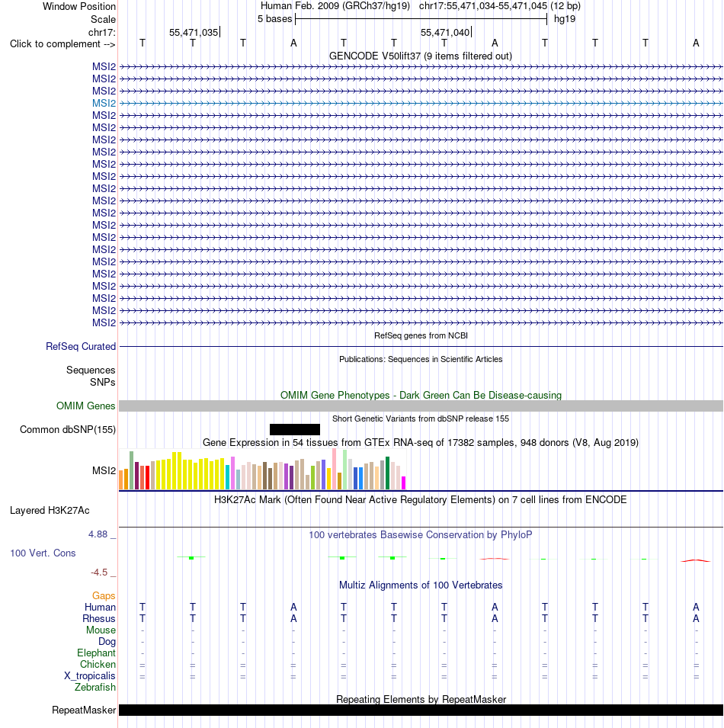
Task: Open 'Repeating Elements by RepeatMasker' track title
Action: point(421,699)
